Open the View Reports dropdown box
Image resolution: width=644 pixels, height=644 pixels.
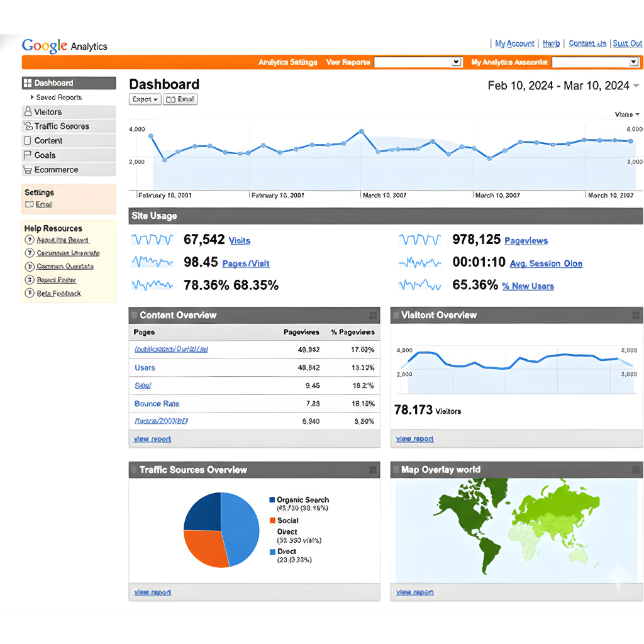click(x=418, y=62)
